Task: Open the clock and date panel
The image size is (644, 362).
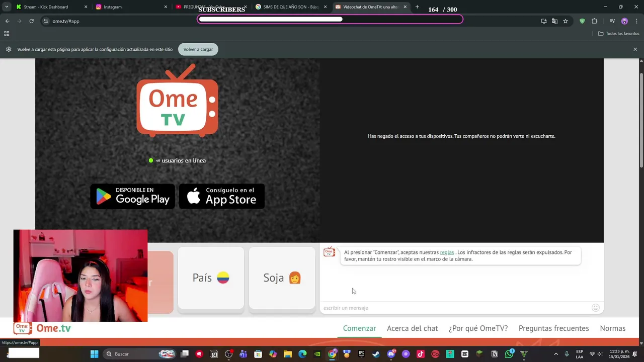Action: pos(619,354)
